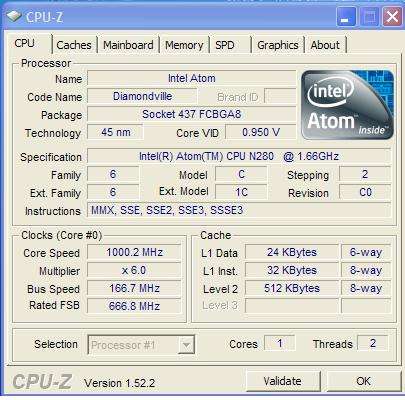This screenshot has width=405, height=400.
Task: Open the About tab
Action: (x=325, y=45)
